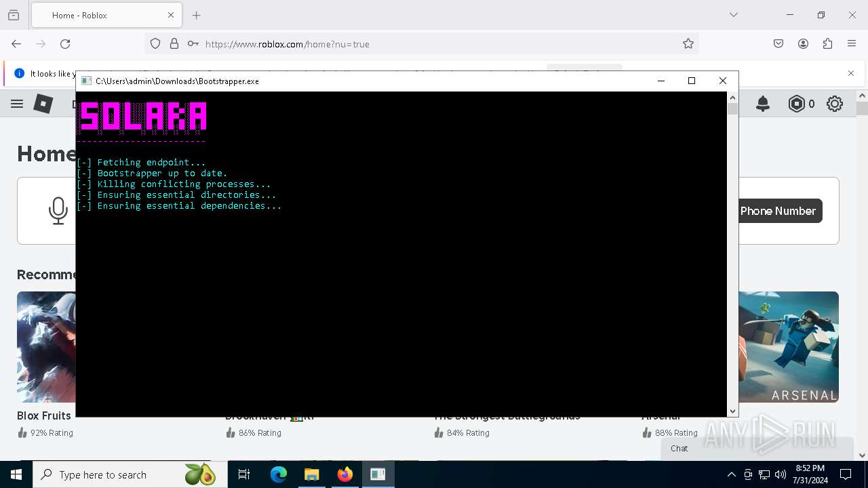Click the 92% Rating text
The image size is (868, 488).
[x=52, y=433]
